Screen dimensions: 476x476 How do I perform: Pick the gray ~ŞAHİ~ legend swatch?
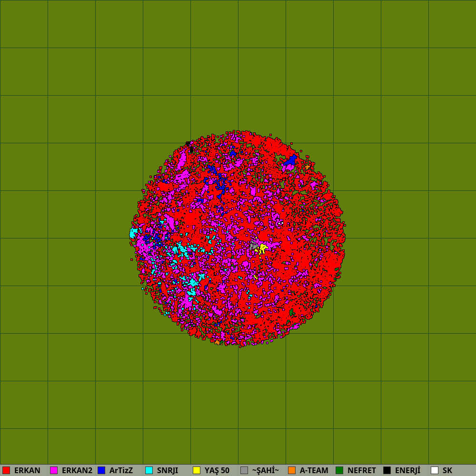244,470
